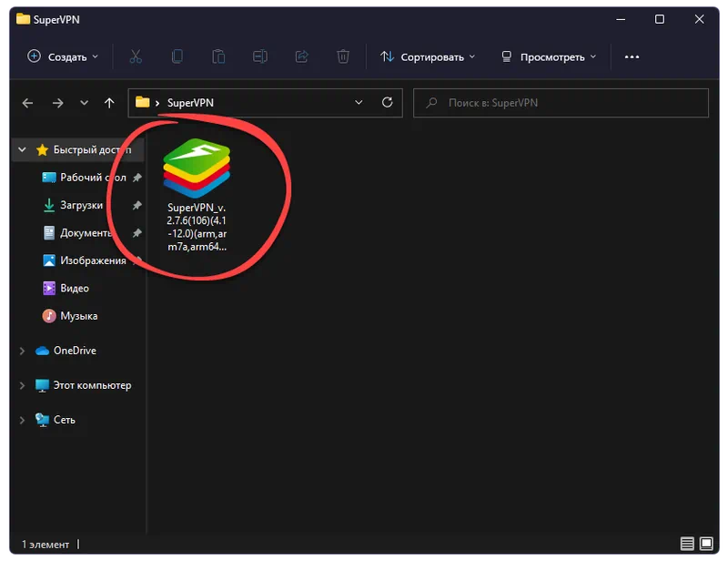Expand the OneDrive tree node

coord(22,351)
